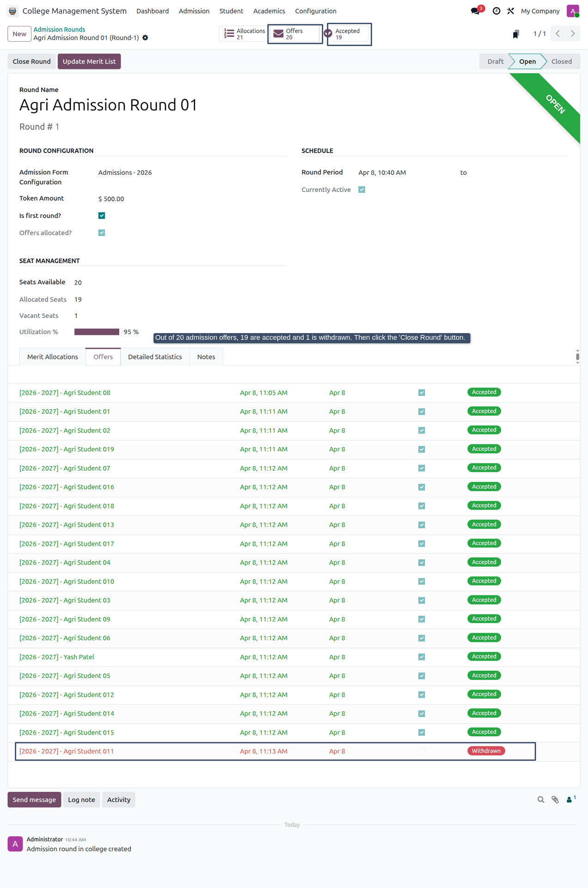Toggle the checkbox on Agri Student 011 row
The width and height of the screenshot is (588, 888).
422,751
